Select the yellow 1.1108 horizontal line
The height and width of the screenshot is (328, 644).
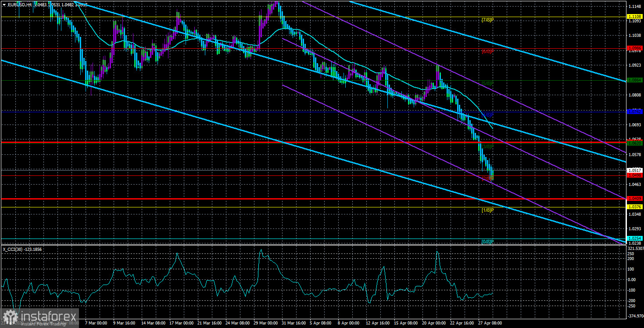click(313, 17)
